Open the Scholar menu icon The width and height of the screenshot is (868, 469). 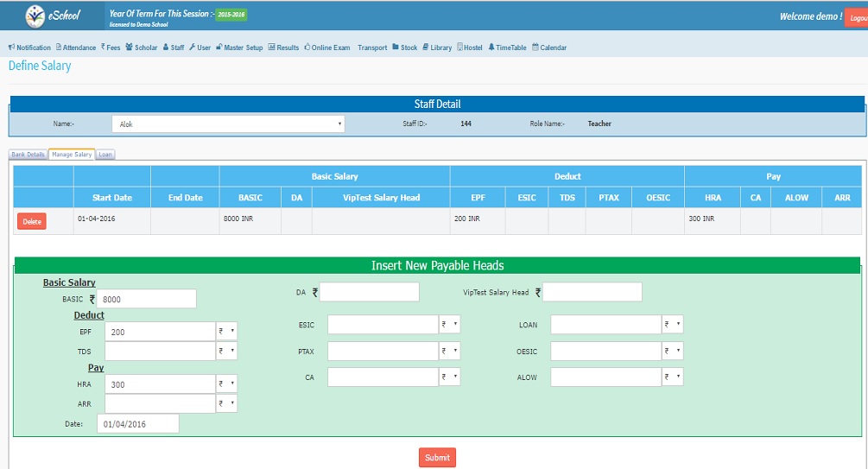[130, 48]
